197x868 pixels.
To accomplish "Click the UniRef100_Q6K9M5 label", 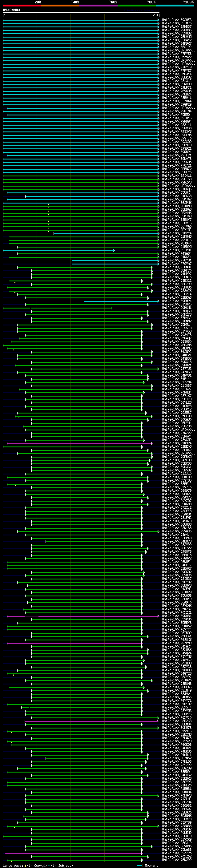I will (x=176, y=37).
